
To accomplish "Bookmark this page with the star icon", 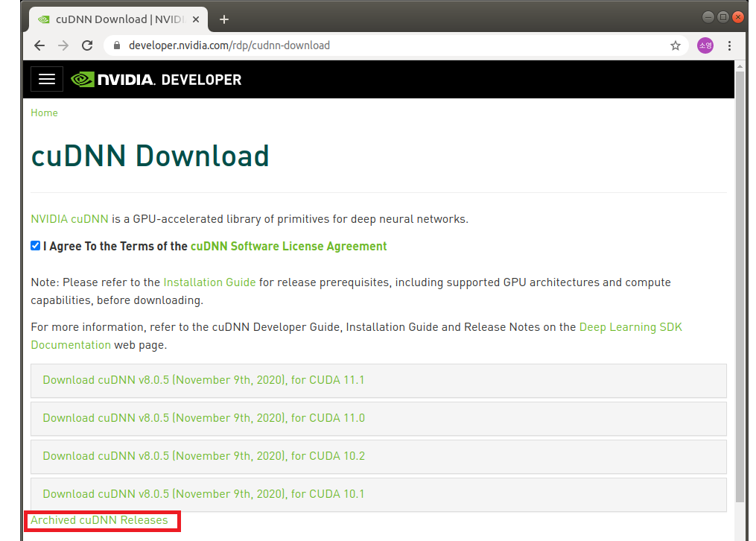I will [675, 45].
